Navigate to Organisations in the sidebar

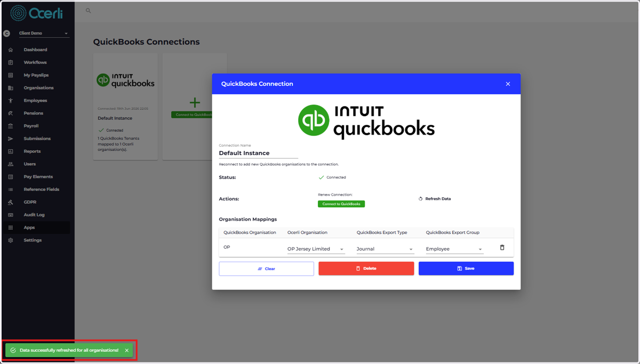click(38, 88)
